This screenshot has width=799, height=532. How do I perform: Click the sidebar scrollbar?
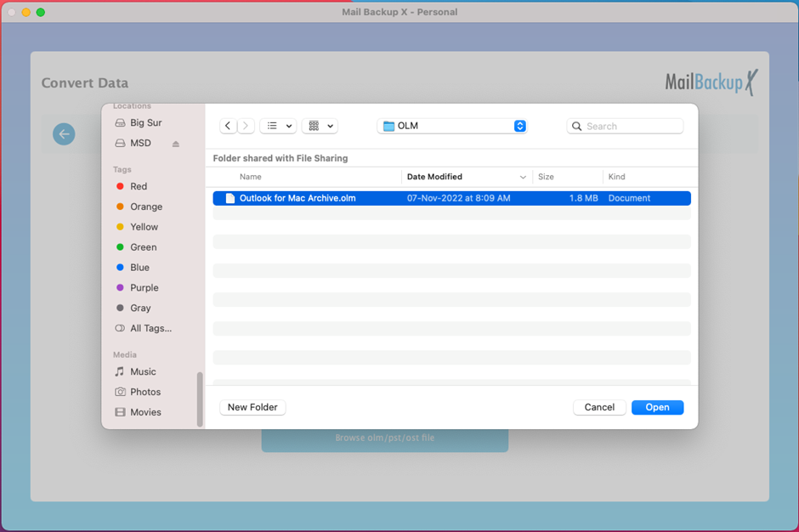tap(200, 399)
